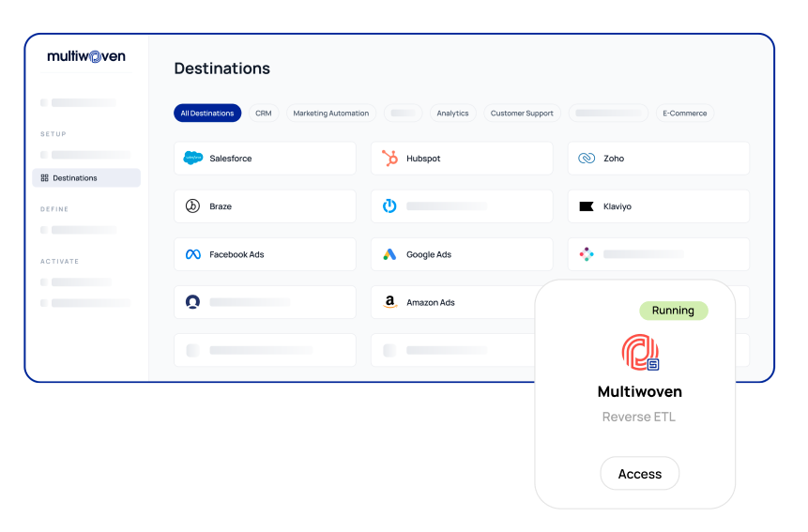This screenshot has width=808, height=532.
Task: Click the Hubspot orange logo icon
Action: [x=390, y=158]
